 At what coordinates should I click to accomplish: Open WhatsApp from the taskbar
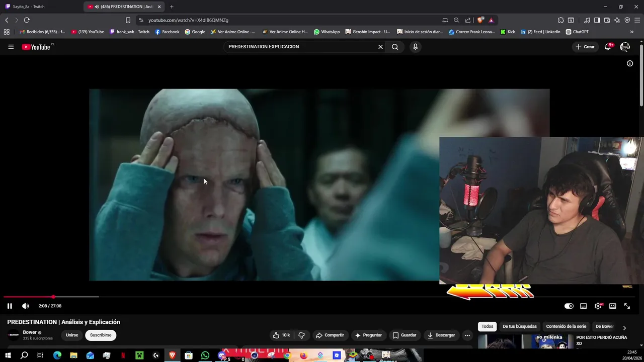click(205, 355)
